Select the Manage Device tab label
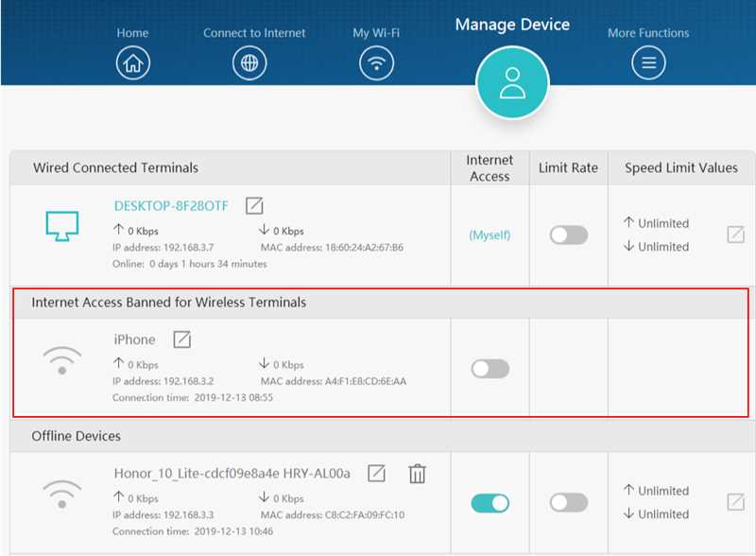756x556 pixels. 512,25
